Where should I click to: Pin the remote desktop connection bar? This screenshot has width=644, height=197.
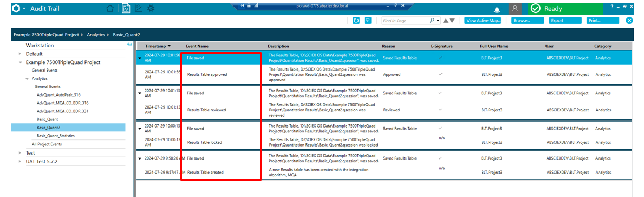243,5
